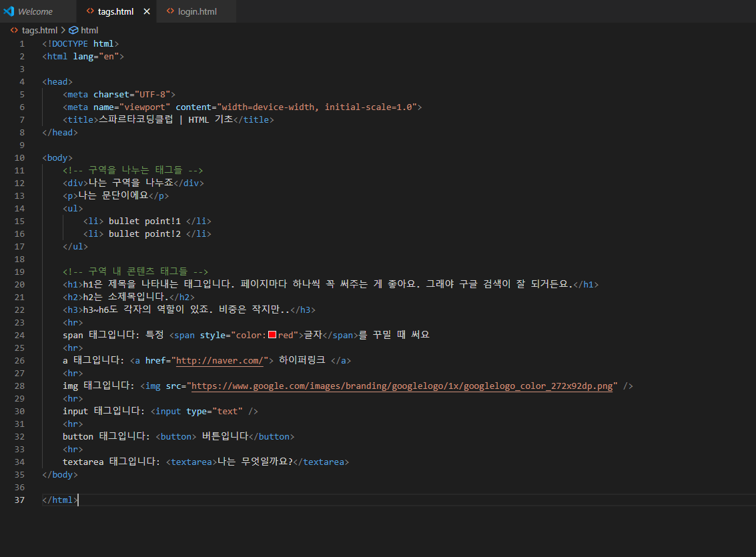
Task: Click the opening <body> tag
Action: point(57,157)
